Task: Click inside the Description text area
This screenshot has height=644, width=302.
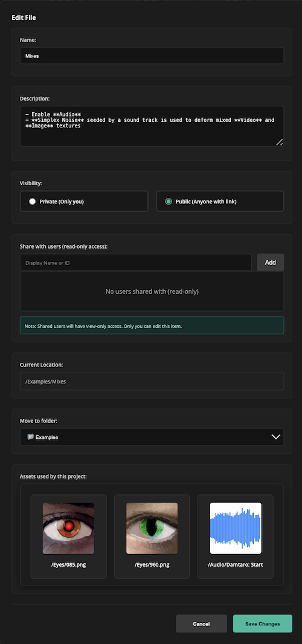Action: 152,126
